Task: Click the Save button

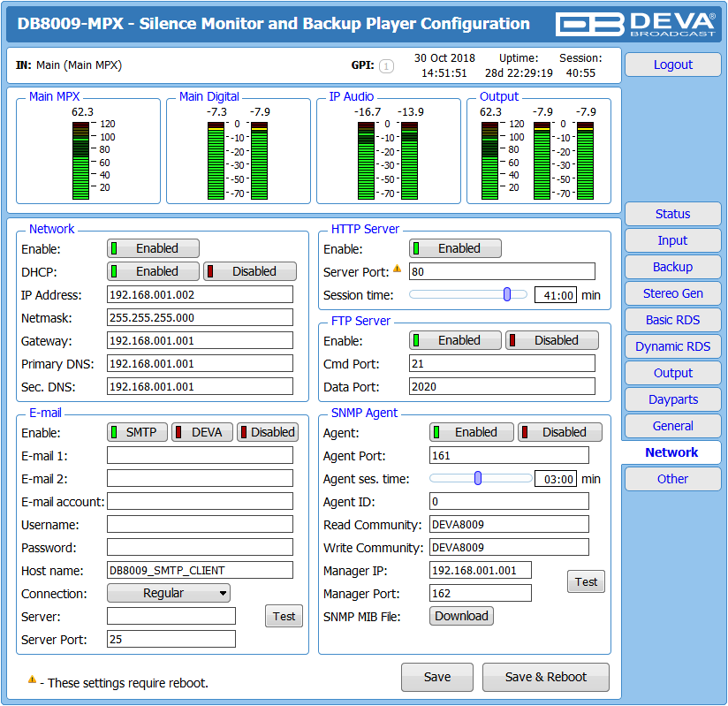Action: pos(437,677)
